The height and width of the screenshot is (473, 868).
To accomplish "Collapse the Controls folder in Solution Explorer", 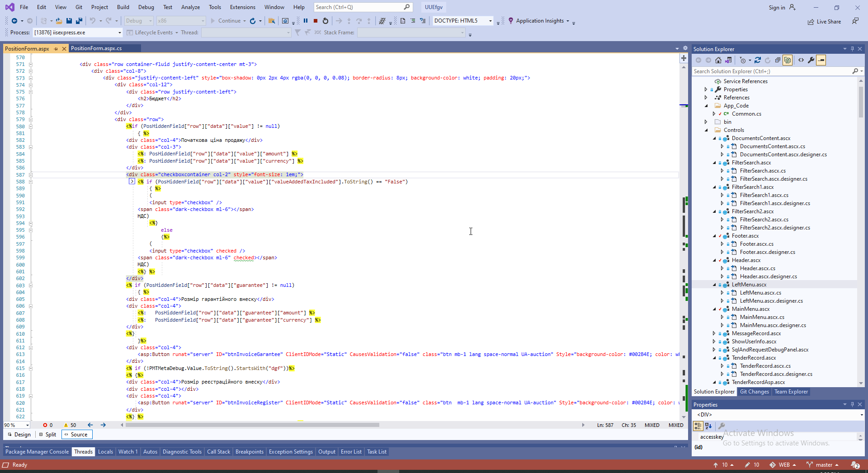I will coord(707,130).
